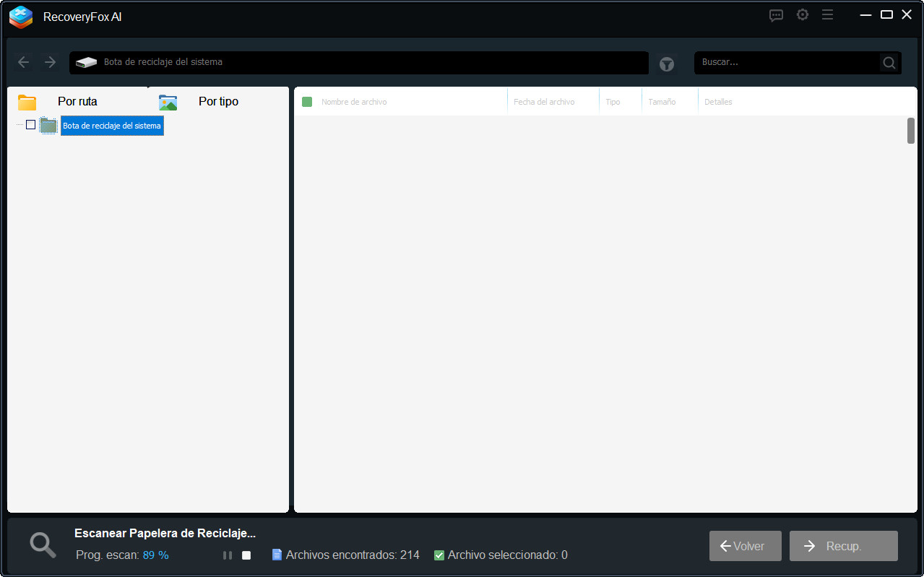Expand the Bota de reciclaje tree node
Screen dimensions: 924x577
20,125
